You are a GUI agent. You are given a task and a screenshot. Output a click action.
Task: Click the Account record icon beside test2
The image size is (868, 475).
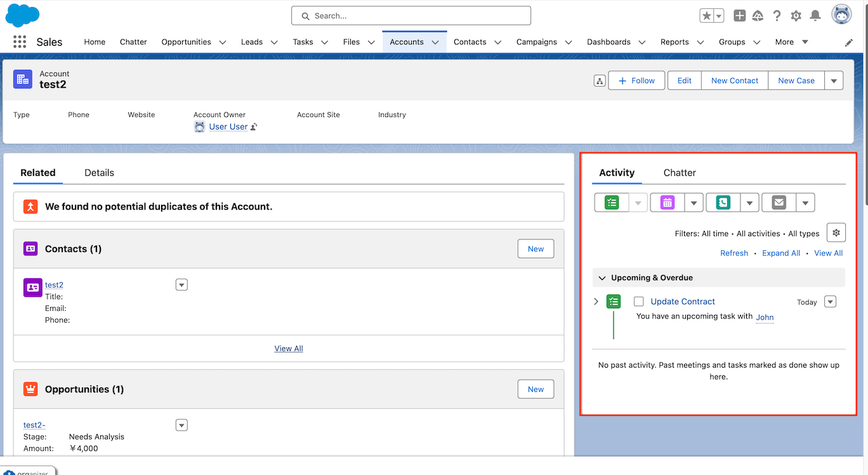click(23, 79)
